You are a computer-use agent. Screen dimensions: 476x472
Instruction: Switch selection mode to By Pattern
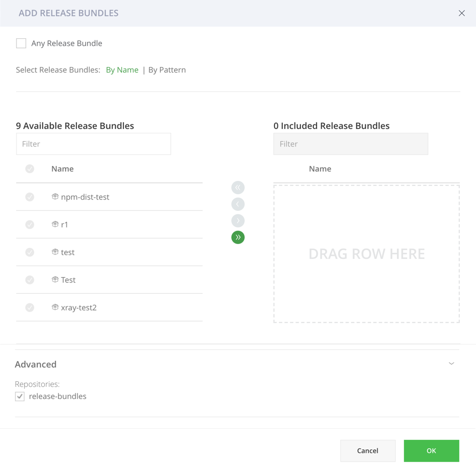coord(167,70)
